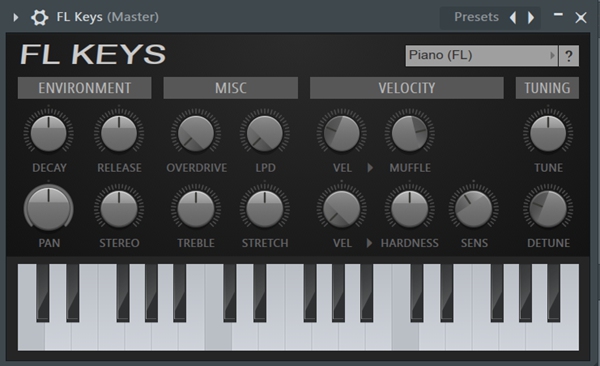Click the DETUNE knob
Viewport: 600px width, 366px height.
548,209
